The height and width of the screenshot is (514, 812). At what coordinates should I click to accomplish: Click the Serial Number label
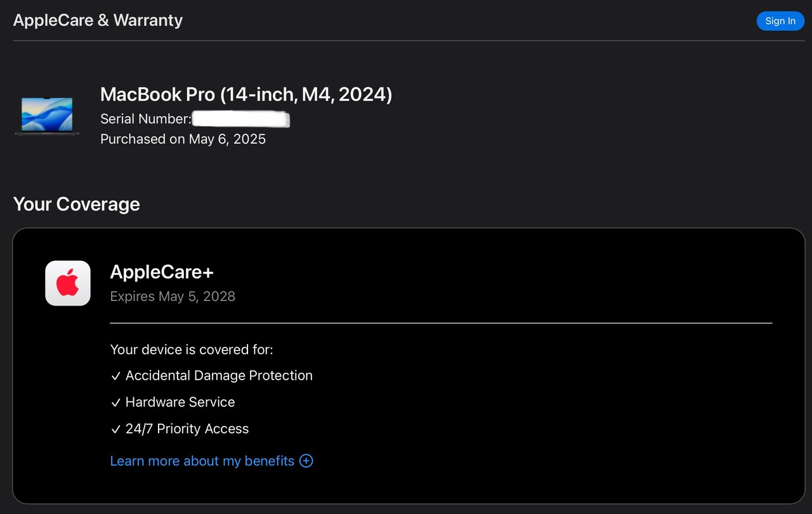pyautogui.click(x=145, y=119)
